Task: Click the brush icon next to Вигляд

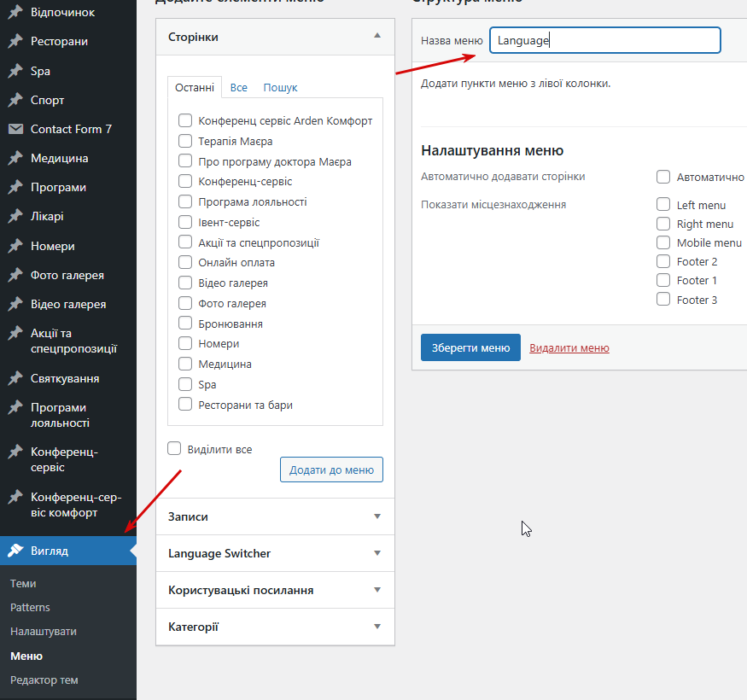Action: pos(15,551)
